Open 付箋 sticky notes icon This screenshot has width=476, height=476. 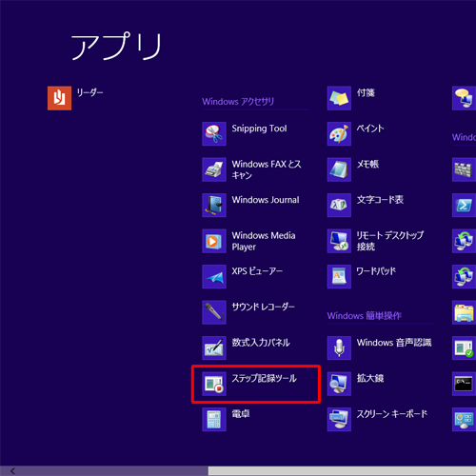tap(339, 98)
